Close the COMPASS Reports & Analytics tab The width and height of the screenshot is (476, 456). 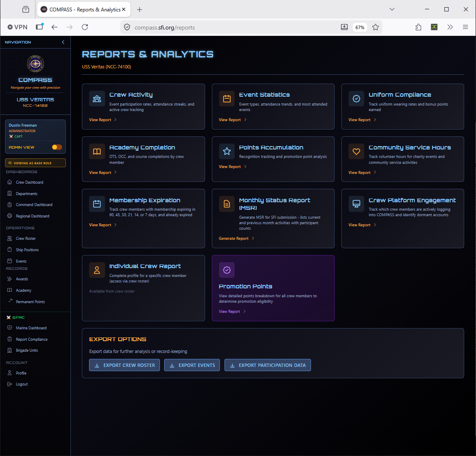tap(124, 9)
